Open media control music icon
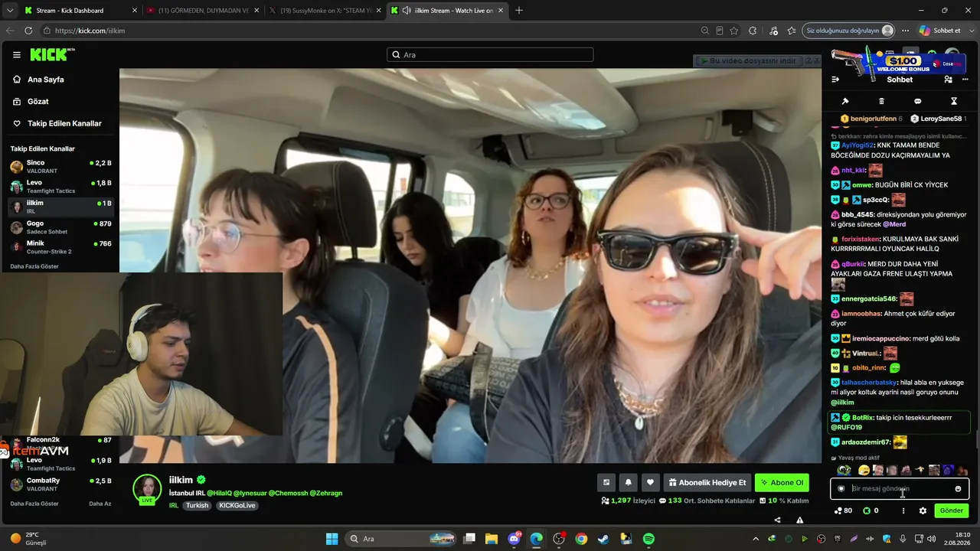Screen dimensions: 980x551 click(x=773, y=31)
